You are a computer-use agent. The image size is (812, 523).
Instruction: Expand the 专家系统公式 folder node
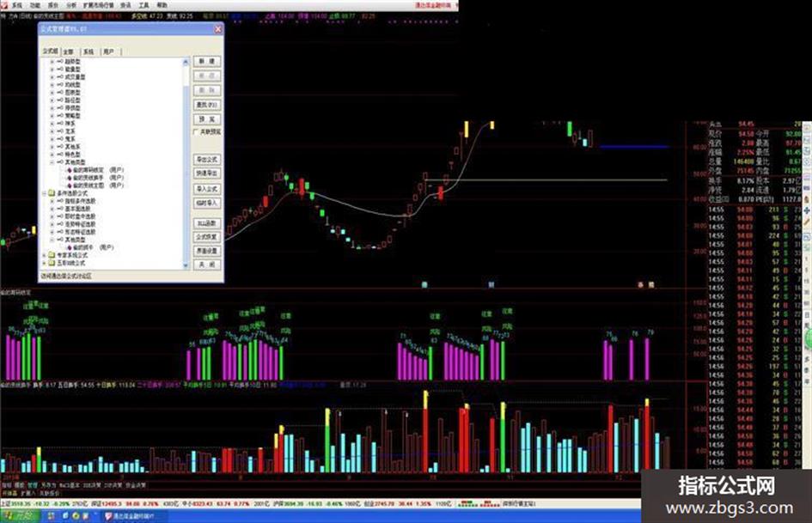(x=45, y=255)
